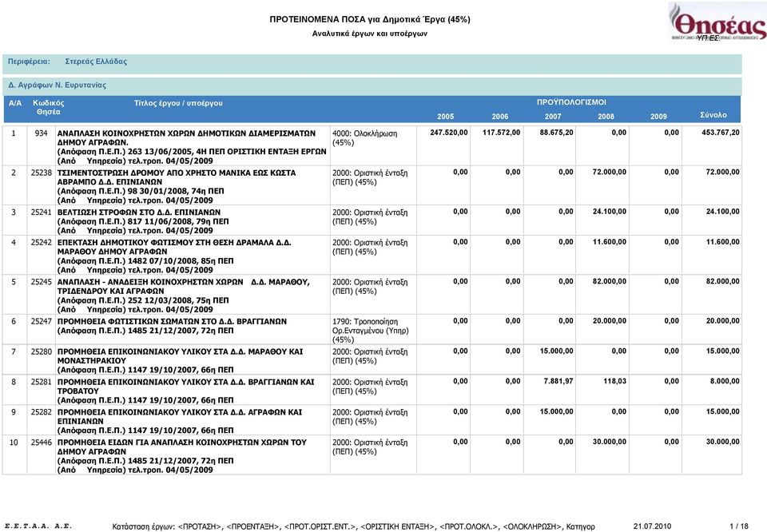Click the 2008 year column header
The image size is (767, 532).
pyautogui.click(x=606, y=117)
